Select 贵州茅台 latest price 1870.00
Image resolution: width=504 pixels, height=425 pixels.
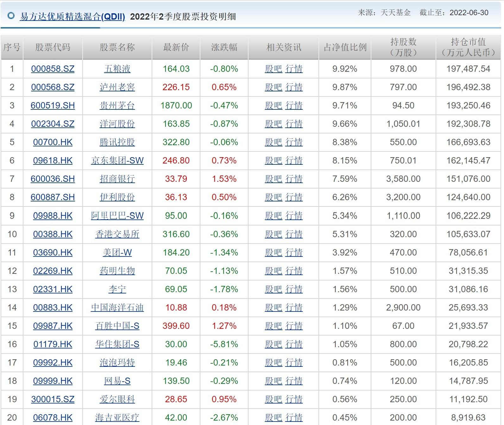176,105
